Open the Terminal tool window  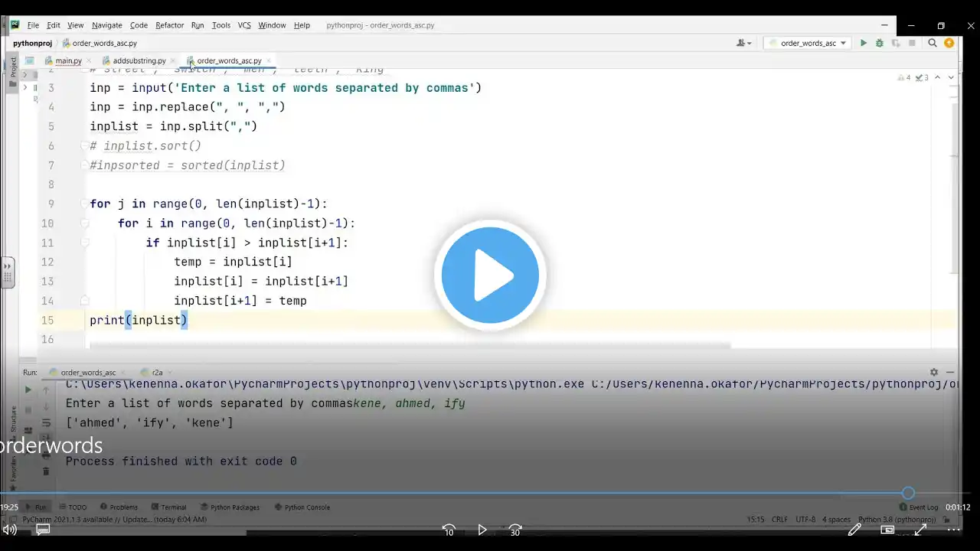click(x=168, y=507)
